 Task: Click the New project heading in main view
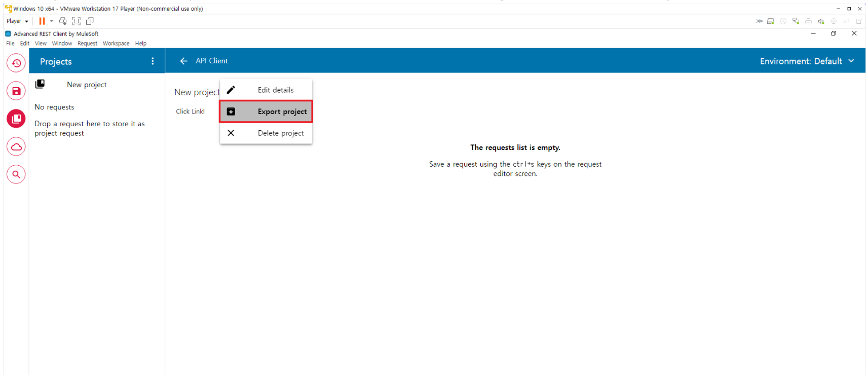click(197, 92)
